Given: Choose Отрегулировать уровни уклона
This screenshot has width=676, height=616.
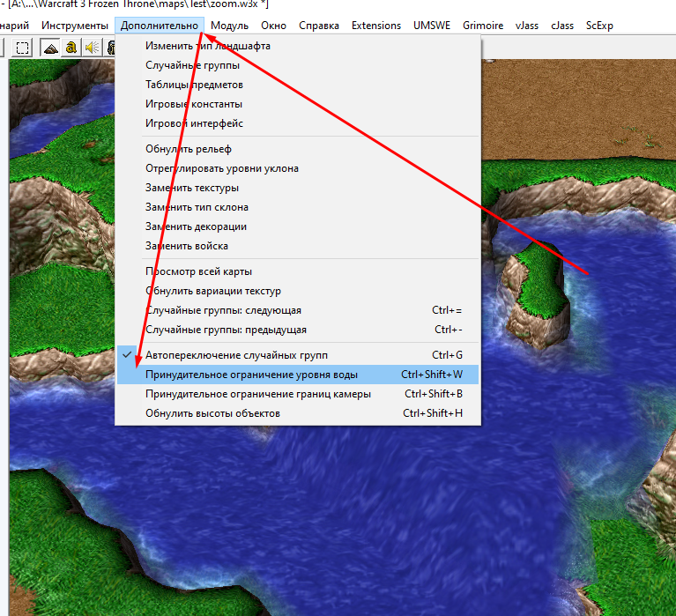Looking at the screenshot, I should [x=298, y=168].
